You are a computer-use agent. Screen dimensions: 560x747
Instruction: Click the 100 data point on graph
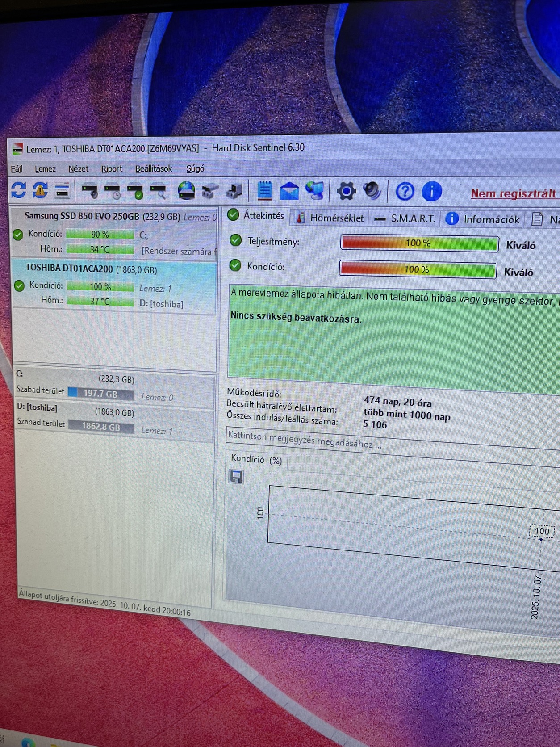coord(541,539)
